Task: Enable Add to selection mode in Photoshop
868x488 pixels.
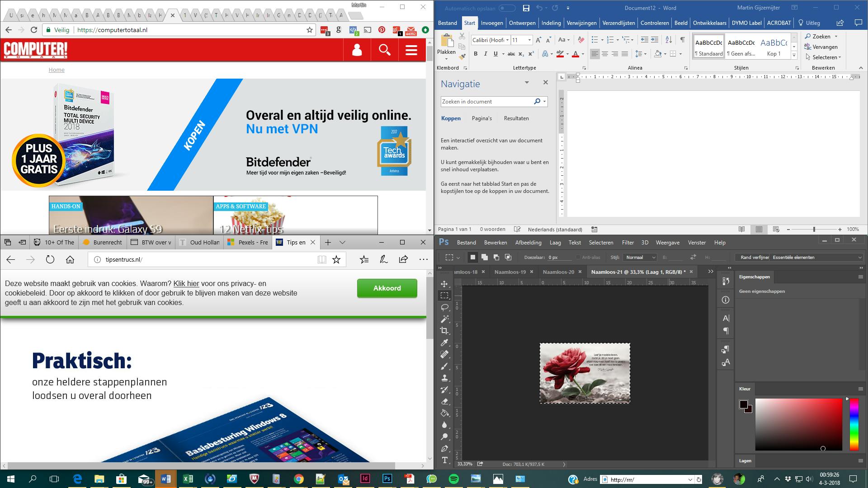Action: [485, 257]
